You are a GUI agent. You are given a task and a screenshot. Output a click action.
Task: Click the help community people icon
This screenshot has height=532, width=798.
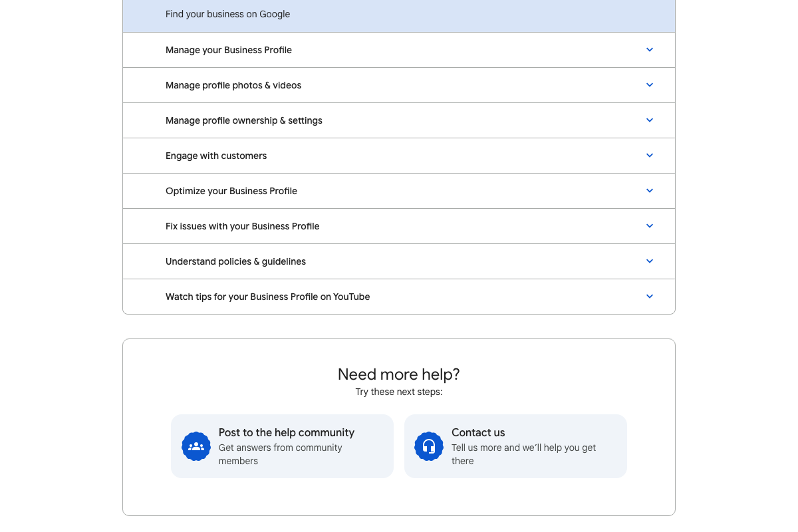(x=196, y=446)
